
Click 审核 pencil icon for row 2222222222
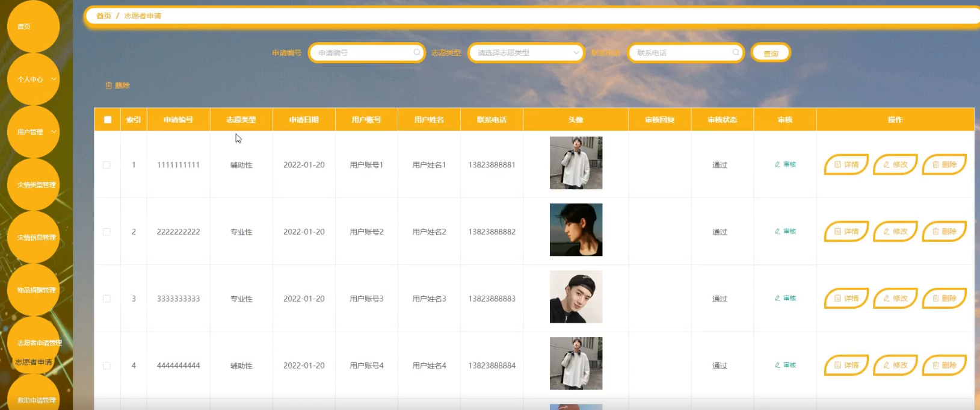click(777, 231)
